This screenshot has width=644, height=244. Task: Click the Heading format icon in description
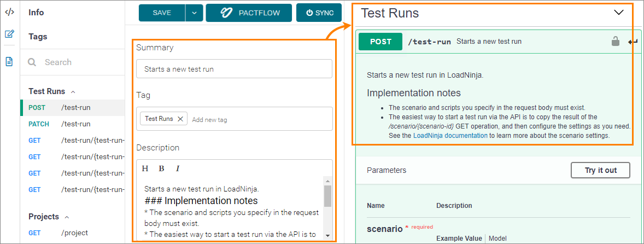click(145, 169)
